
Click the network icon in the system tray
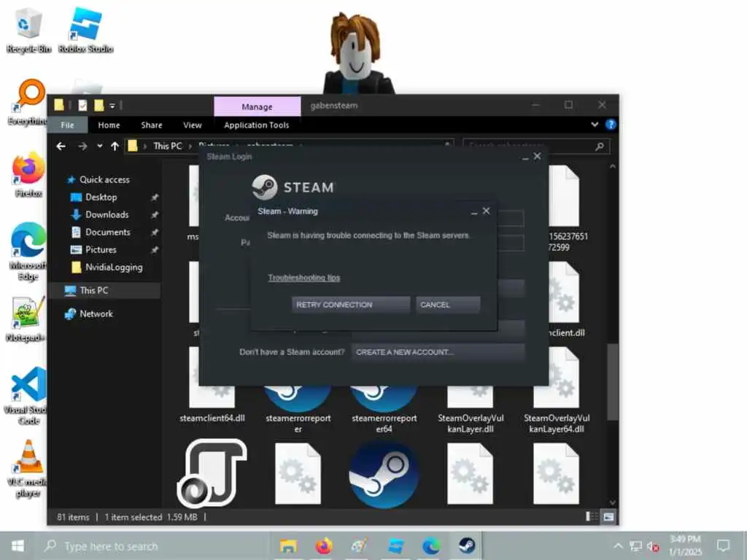635,546
